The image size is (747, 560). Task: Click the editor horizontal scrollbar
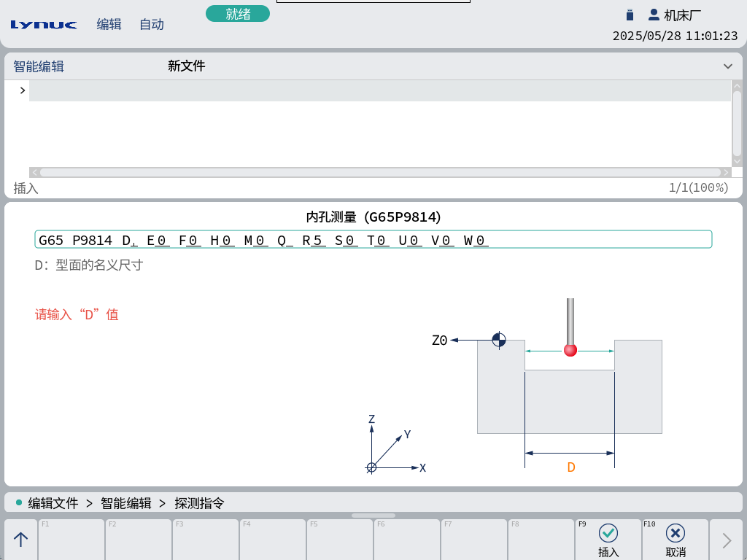379,172
